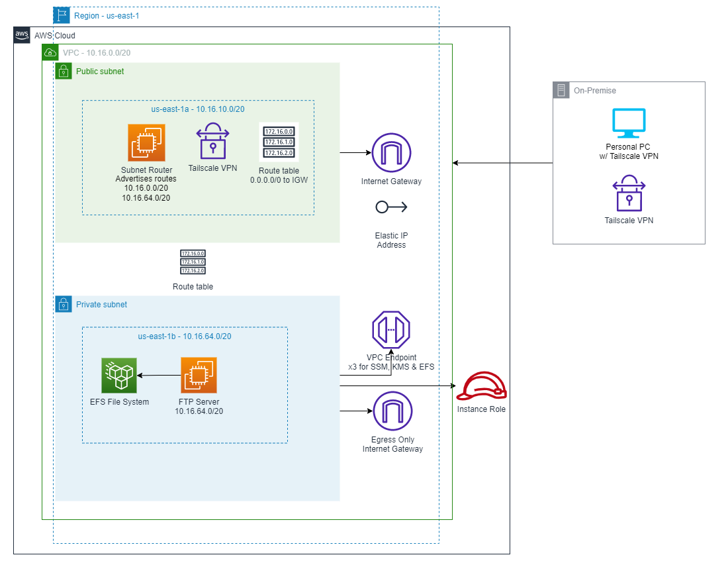Image resolution: width=728 pixels, height=563 pixels.
Task: Click the EFS File System icon
Action: pos(119,374)
